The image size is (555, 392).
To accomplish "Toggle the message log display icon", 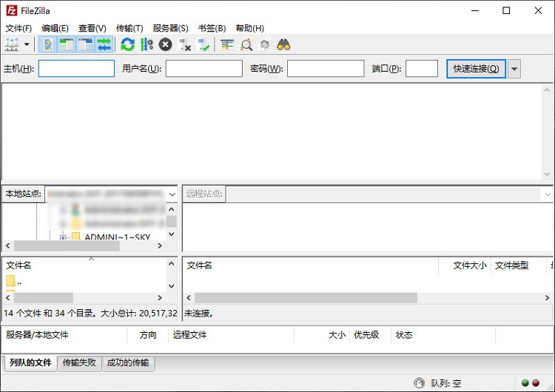I will pyautogui.click(x=48, y=44).
